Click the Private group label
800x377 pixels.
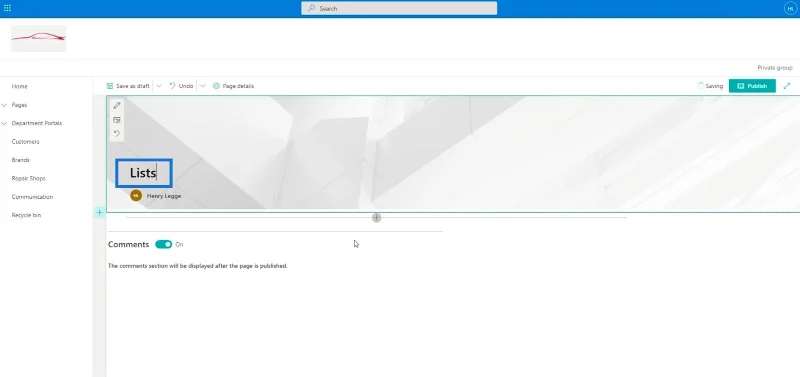coord(774,68)
